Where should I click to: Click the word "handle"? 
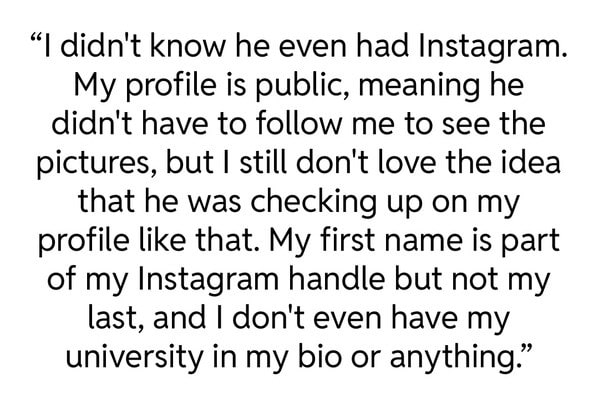[x=337, y=279]
